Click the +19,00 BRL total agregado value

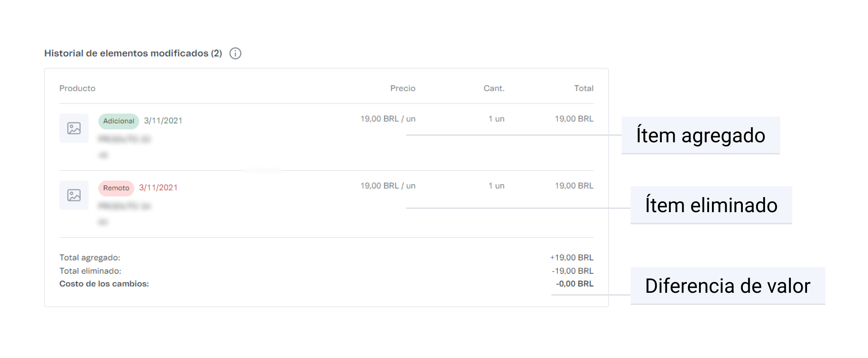(x=572, y=258)
